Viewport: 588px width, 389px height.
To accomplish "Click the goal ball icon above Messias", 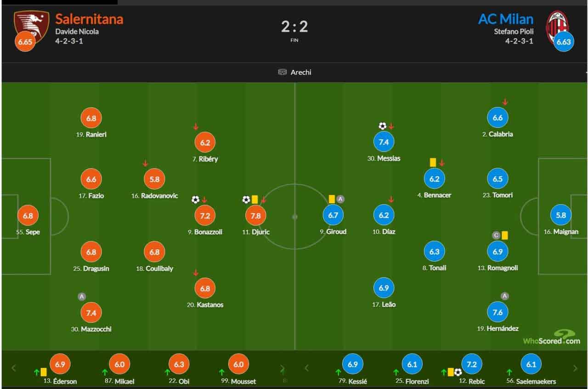I will tap(382, 126).
